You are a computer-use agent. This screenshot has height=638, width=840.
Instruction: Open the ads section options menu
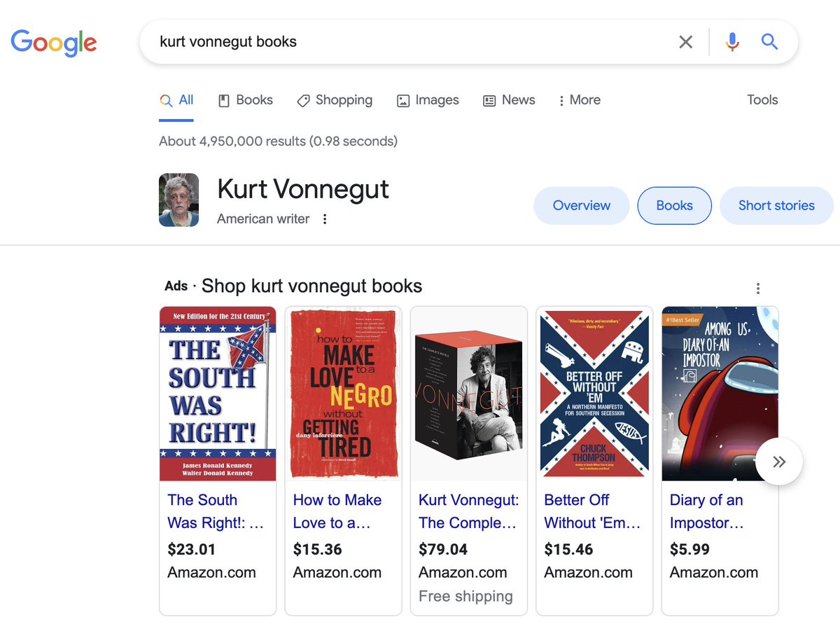[x=758, y=289]
